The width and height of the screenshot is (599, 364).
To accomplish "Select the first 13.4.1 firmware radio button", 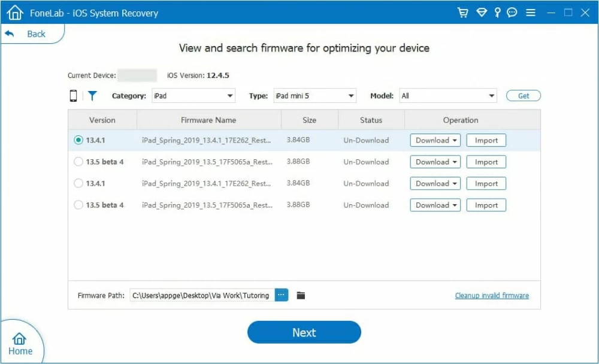I will (x=78, y=140).
